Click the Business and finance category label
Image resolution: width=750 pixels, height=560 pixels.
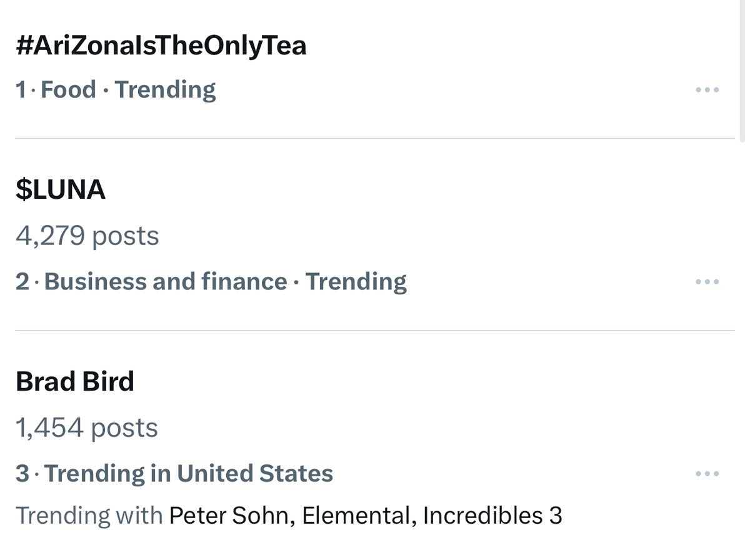[x=166, y=282]
